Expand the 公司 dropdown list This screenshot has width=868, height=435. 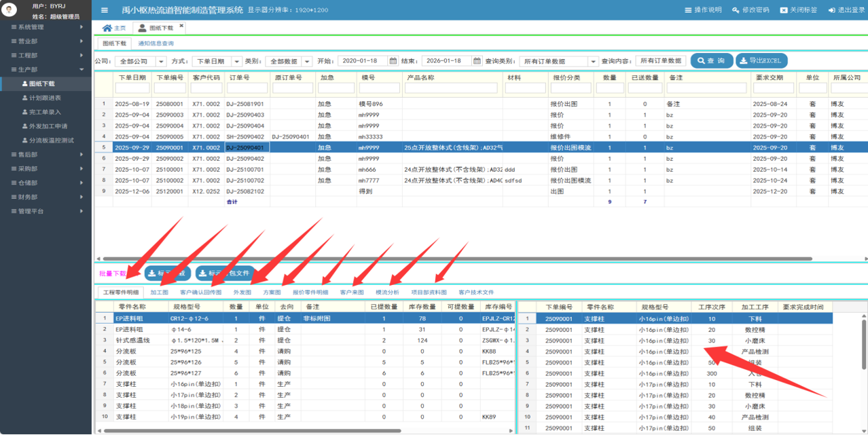pyautogui.click(x=161, y=61)
